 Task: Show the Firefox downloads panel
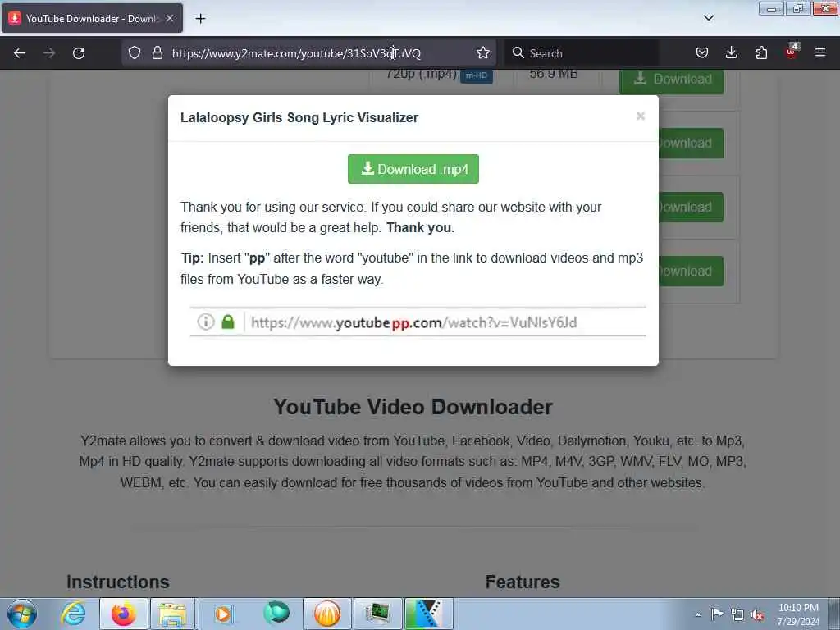pyautogui.click(x=731, y=52)
